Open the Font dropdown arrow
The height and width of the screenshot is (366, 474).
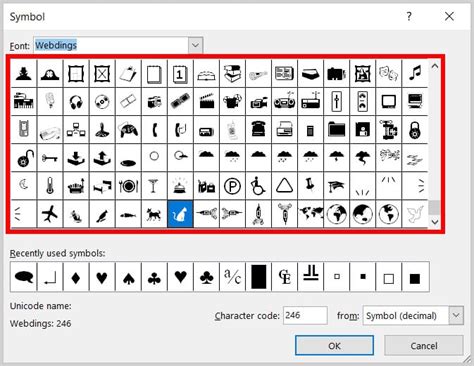[195, 45]
